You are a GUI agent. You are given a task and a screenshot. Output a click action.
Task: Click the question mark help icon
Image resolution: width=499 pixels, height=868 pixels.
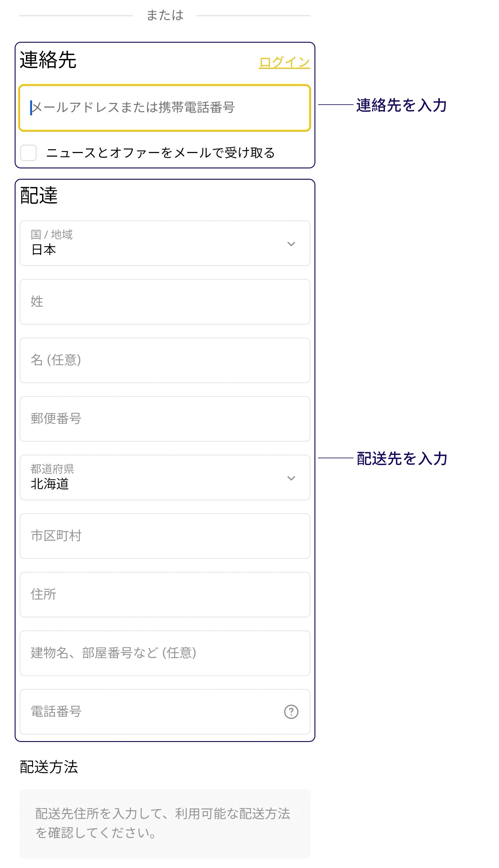tap(291, 712)
